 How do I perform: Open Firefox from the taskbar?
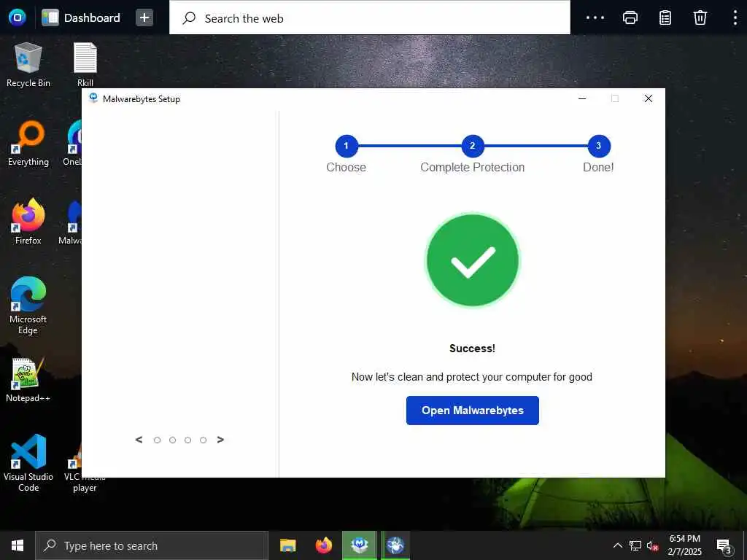323,545
